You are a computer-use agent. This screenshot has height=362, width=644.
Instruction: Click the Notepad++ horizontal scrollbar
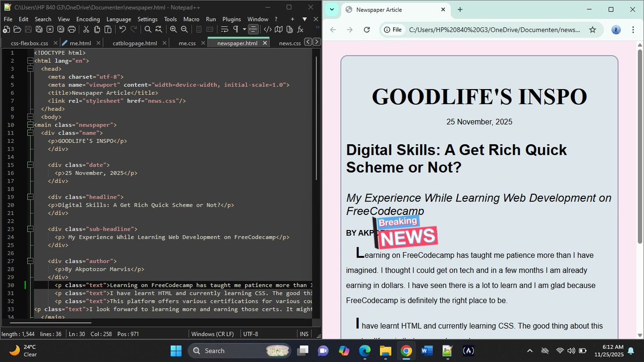click(x=51, y=322)
